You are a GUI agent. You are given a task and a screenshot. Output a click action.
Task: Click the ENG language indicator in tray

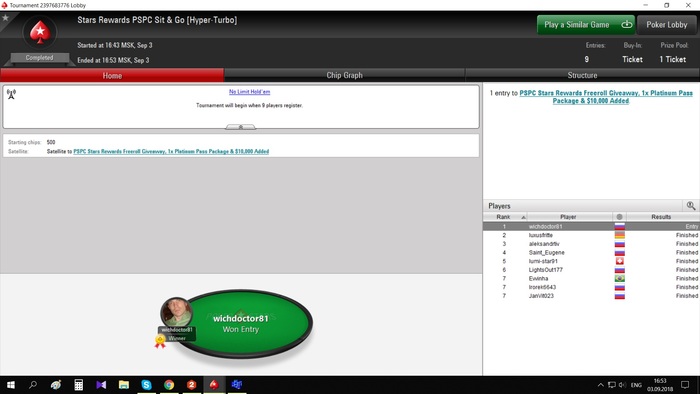coord(636,385)
